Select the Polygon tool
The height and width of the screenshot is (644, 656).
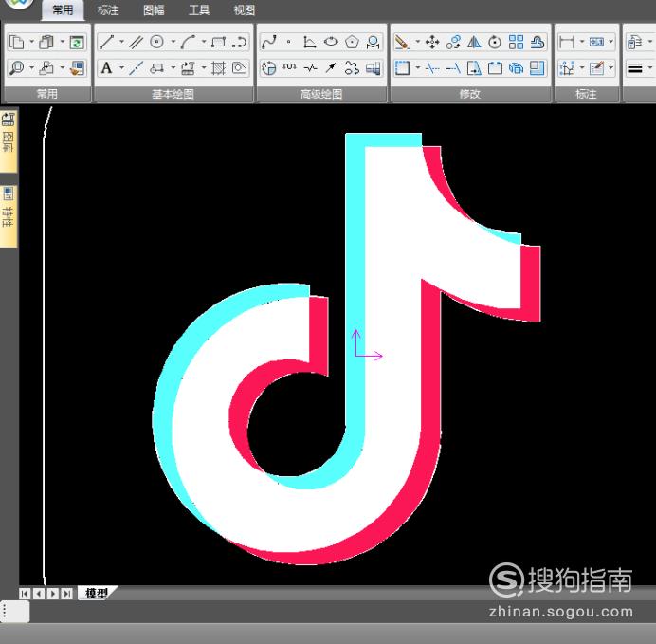pos(352,42)
